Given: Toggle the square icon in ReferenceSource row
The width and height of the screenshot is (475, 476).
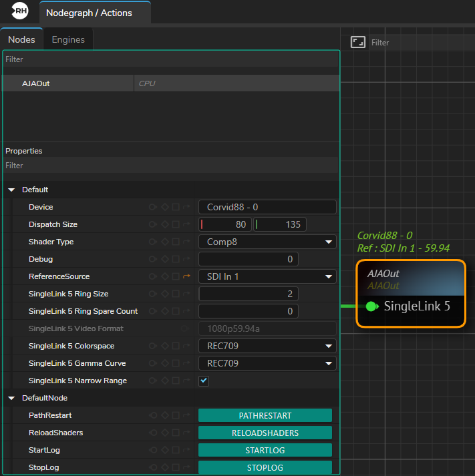Looking at the screenshot, I should (x=176, y=276).
